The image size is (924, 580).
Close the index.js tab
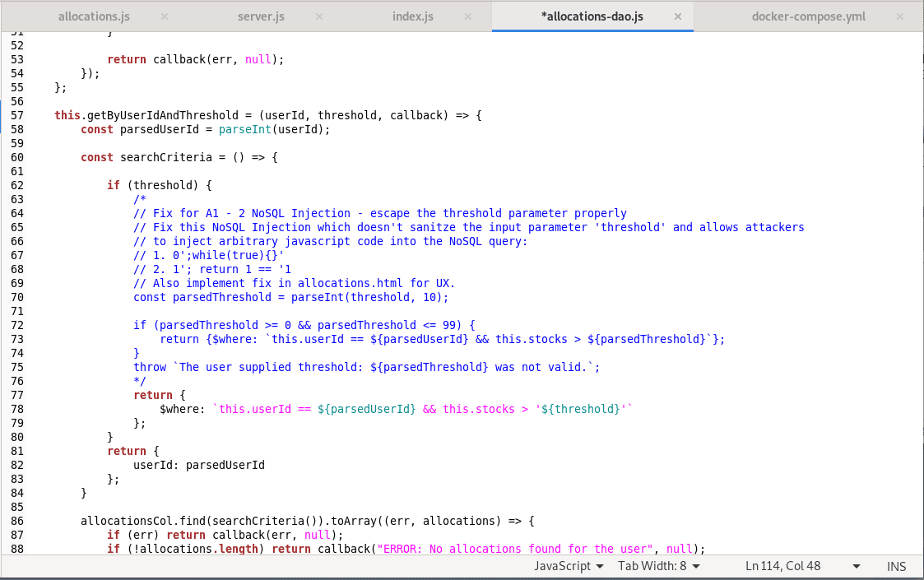pyautogui.click(x=468, y=16)
